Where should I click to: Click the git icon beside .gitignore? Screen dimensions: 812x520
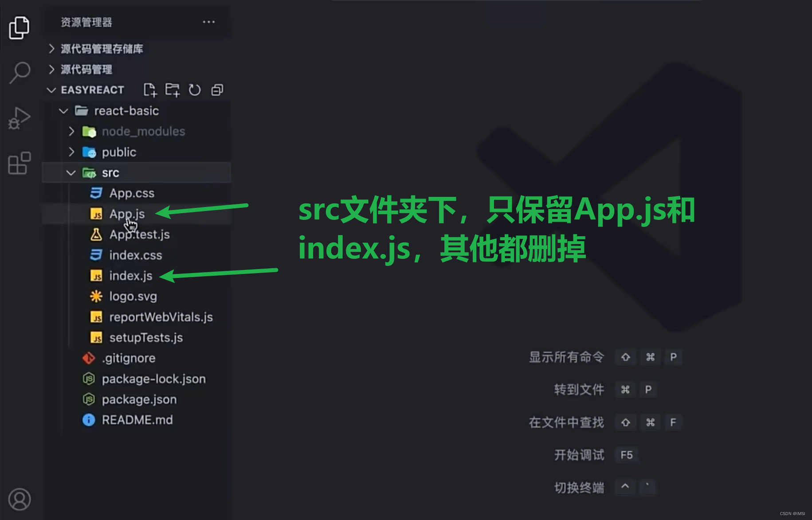click(89, 358)
